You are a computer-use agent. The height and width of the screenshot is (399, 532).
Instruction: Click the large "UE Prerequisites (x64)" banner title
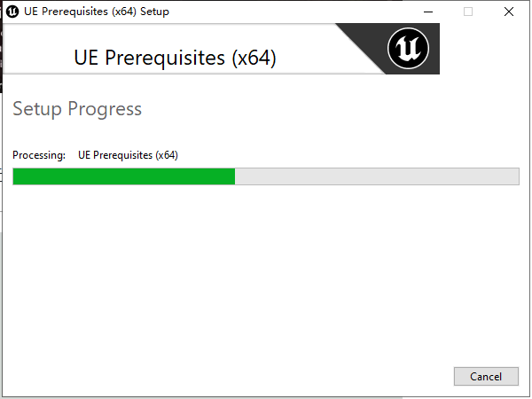[x=175, y=58]
